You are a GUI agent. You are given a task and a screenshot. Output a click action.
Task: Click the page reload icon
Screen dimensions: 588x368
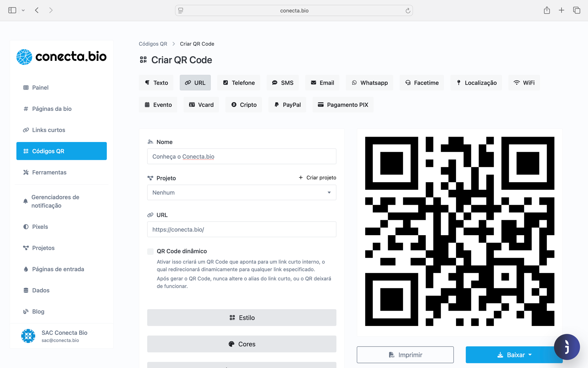pyautogui.click(x=408, y=11)
